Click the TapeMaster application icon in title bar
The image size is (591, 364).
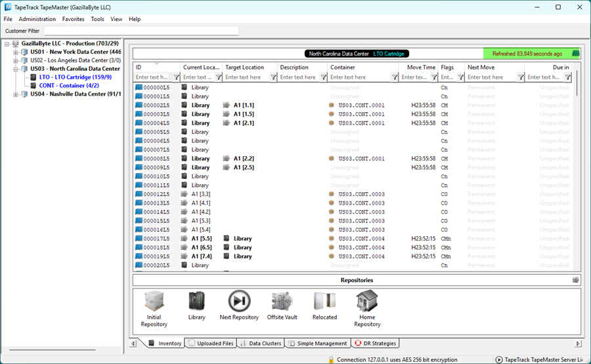(7, 7)
